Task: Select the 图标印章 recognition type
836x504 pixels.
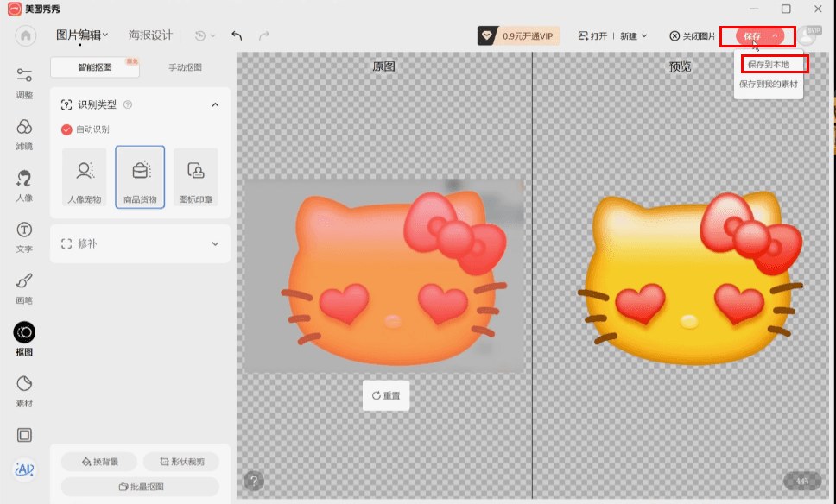Action: click(x=196, y=178)
